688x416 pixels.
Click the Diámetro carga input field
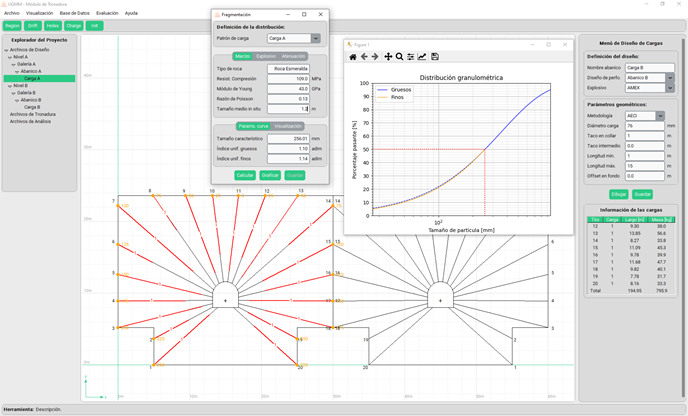click(644, 126)
